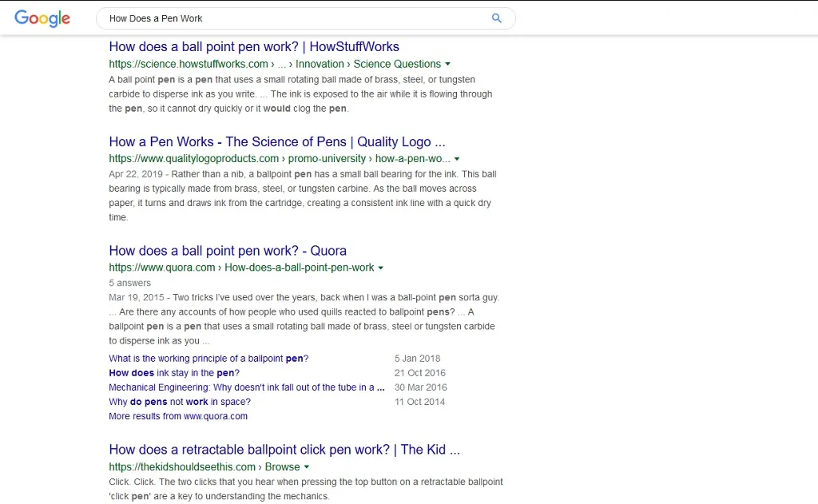Click the date '30 Mar 2016'

420,387
